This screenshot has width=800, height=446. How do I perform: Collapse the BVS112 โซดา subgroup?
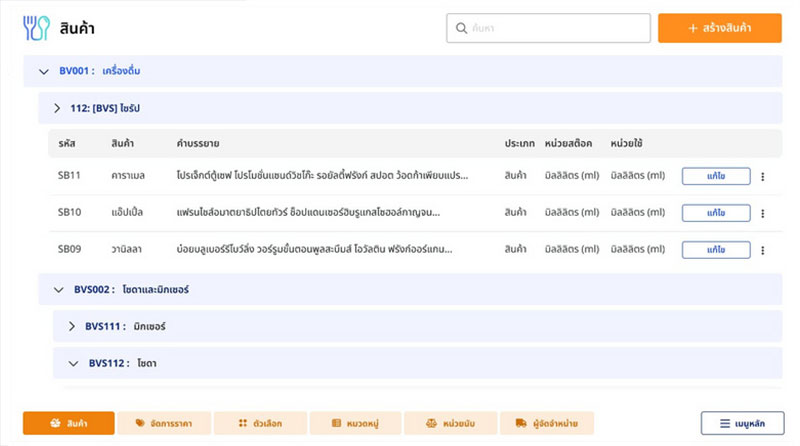(72, 362)
